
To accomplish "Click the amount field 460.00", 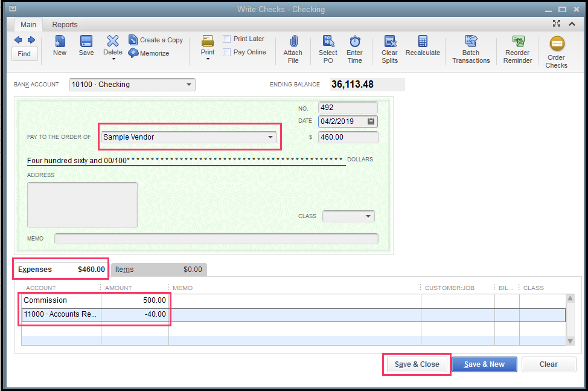I will point(348,137).
